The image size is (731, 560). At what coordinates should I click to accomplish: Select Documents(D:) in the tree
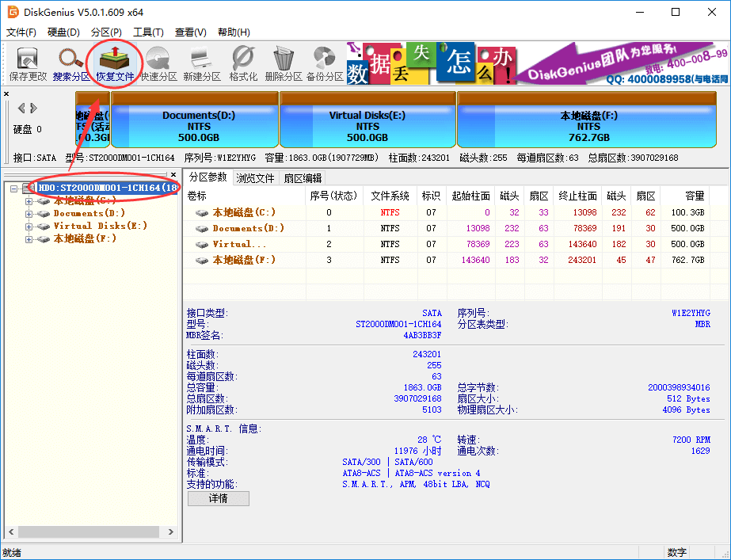click(x=89, y=214)
